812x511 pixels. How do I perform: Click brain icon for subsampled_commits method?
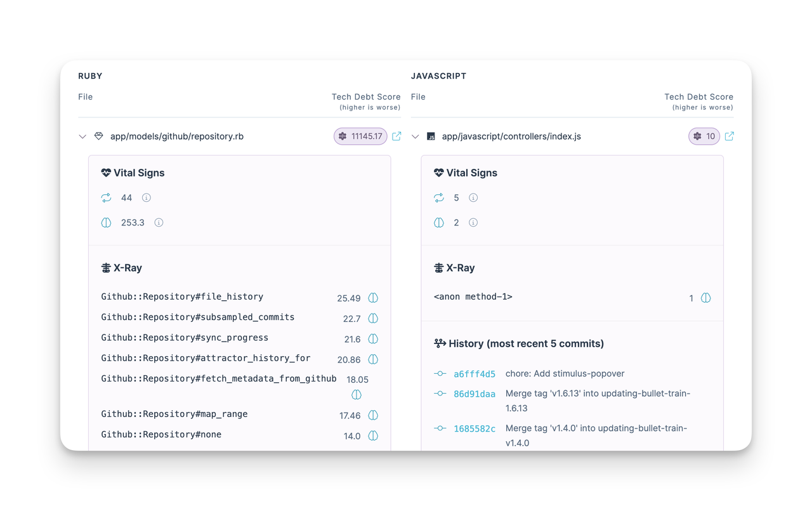tap(373, 318)
